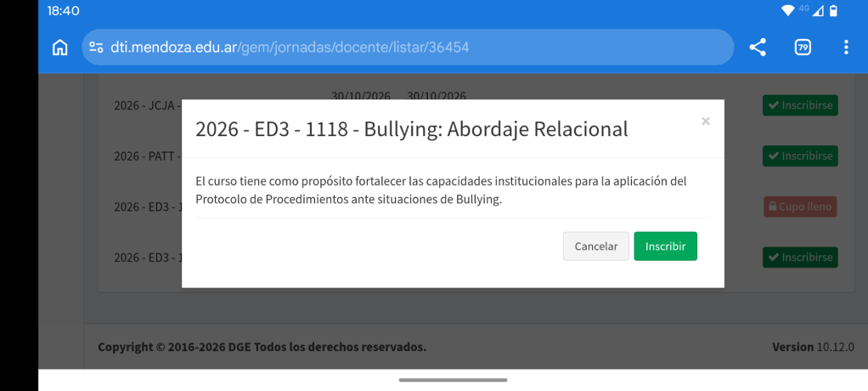This screenshot has width=868, height=391.
Task: Click the 2026 - JCJA course row label
Action: point(144,106)
